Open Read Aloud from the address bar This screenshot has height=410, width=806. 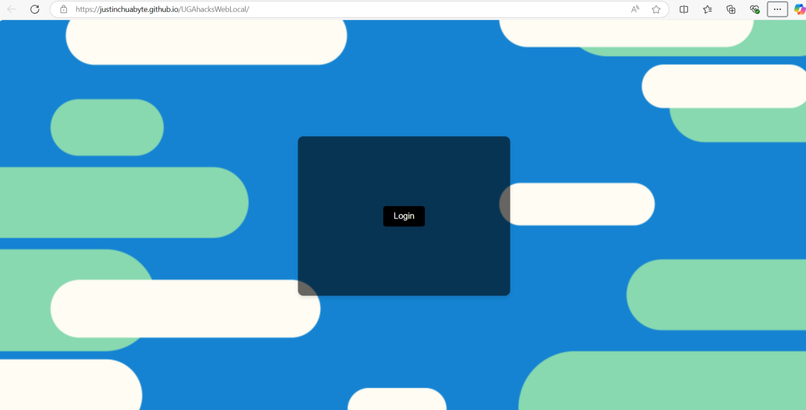coord(635,9)
